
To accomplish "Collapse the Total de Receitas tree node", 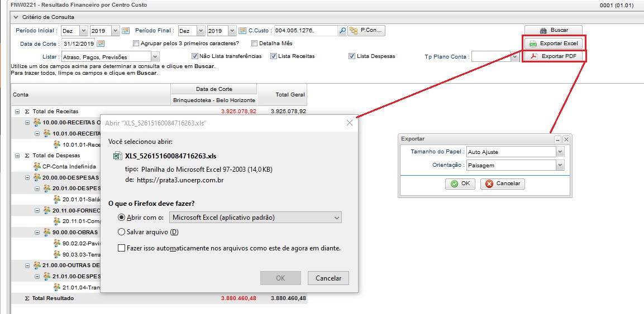I will coord(17,112).
